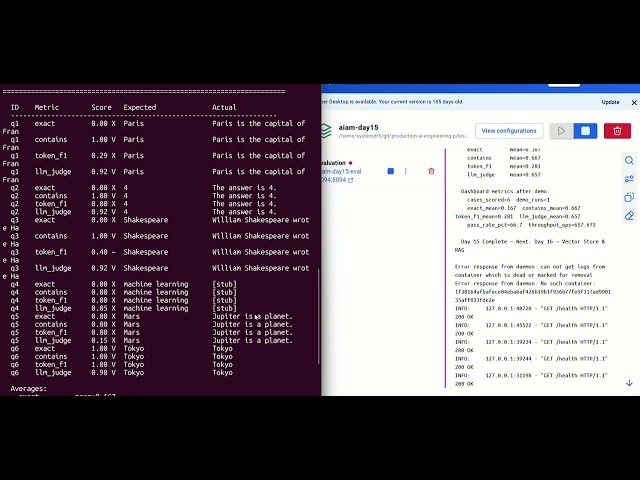
Task: Open log display settings sliders icon
Action: click(629, 179)
